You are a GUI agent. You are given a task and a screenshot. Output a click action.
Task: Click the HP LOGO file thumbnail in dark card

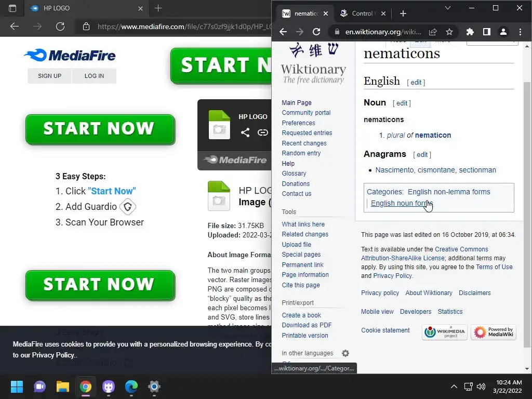coord(219,125)
